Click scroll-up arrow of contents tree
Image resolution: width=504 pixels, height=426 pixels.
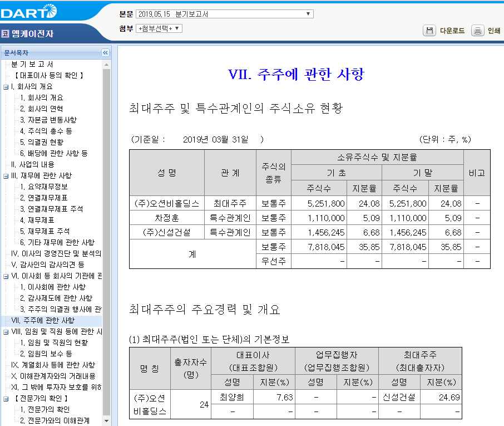[x=106, y=65]
